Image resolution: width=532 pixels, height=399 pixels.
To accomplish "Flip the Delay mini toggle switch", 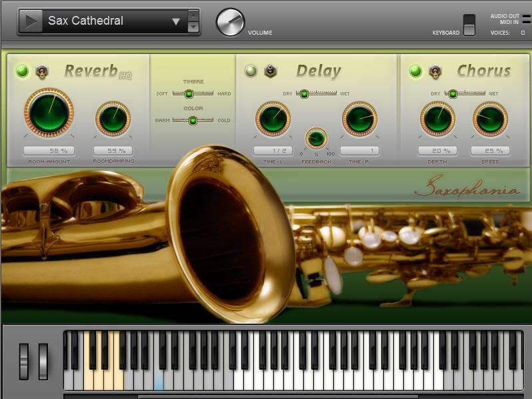I will tap(271, 71).
